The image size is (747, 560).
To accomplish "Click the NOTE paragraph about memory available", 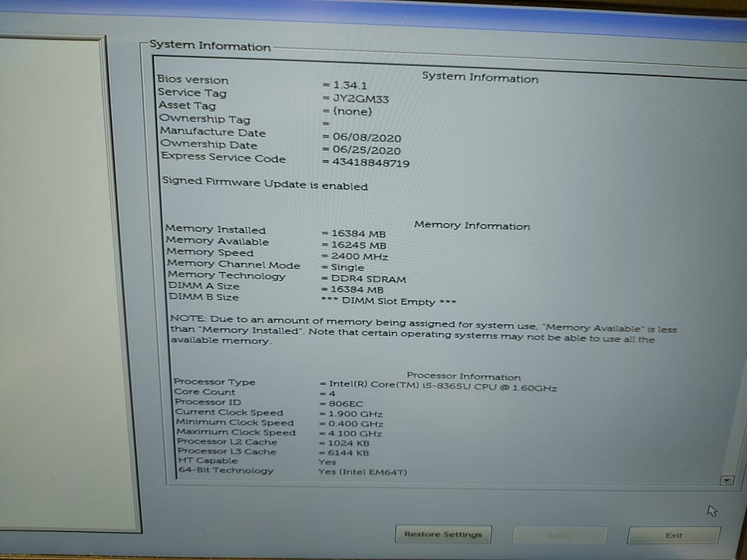I will (x=423, y=330).
